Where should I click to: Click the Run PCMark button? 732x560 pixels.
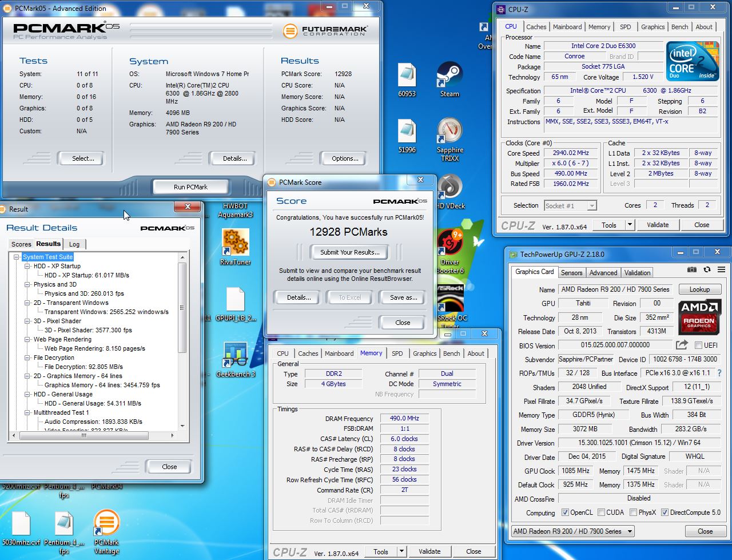click(190, 187)
